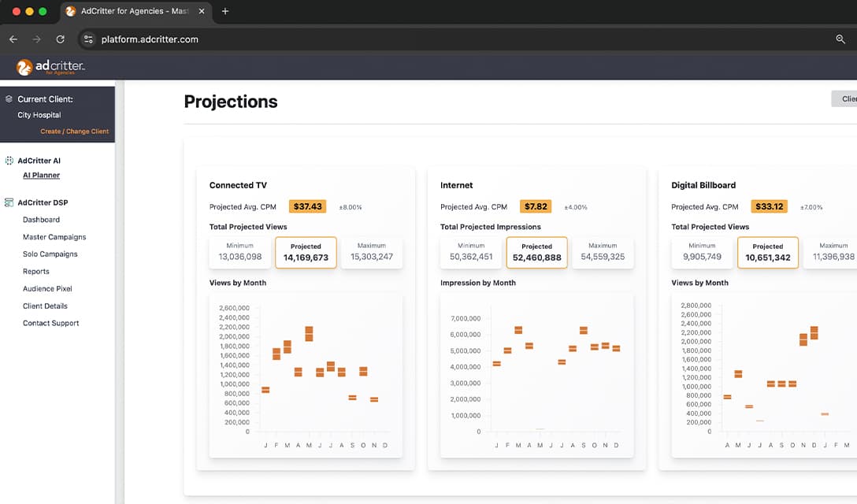
Task: Click the Current Client stack icon
Action: click(x=9, y=99)
